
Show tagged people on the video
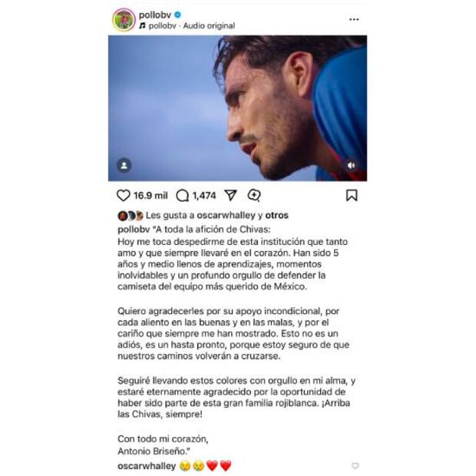click(x=124, y=165)
